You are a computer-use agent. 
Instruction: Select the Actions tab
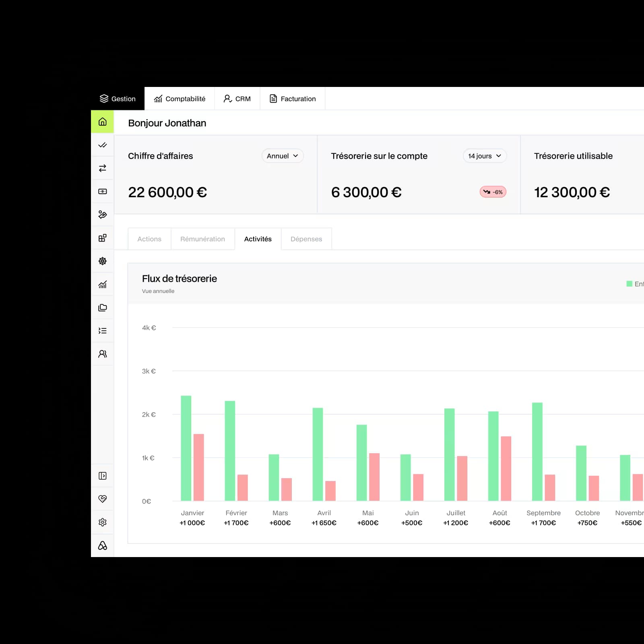coord(149,239)
